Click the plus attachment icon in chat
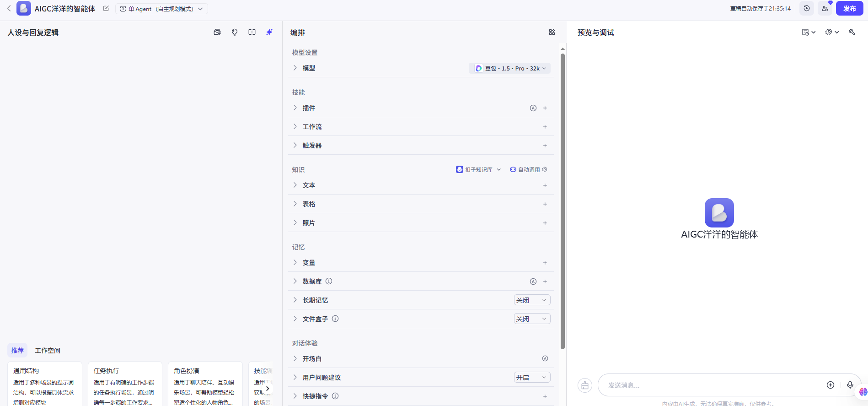The width and height of the screenshot is (868, 406). 830,385
